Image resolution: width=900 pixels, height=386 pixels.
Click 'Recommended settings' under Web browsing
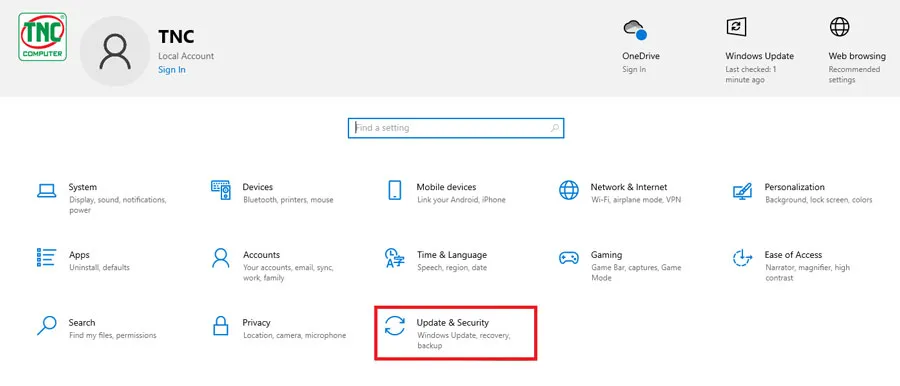click(854, 75)
